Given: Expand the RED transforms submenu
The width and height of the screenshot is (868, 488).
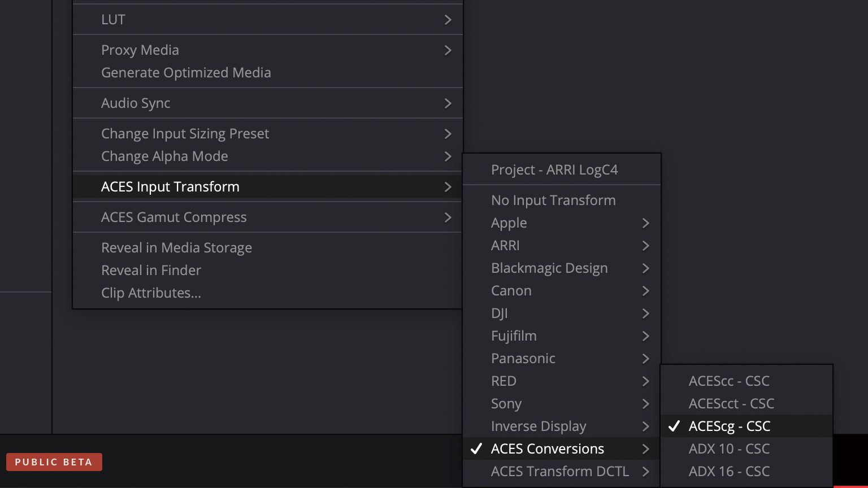Looking at the screenshot, I should tap(562, 381).
